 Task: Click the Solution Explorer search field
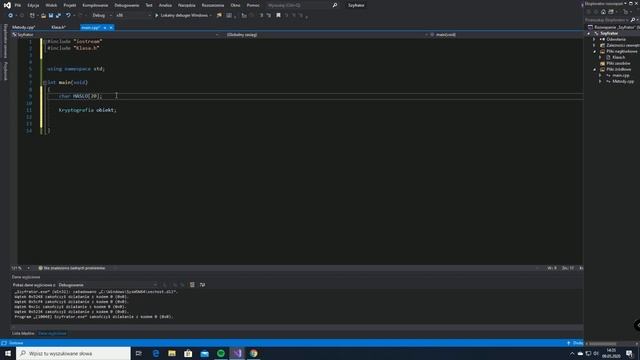pos(607,20)
